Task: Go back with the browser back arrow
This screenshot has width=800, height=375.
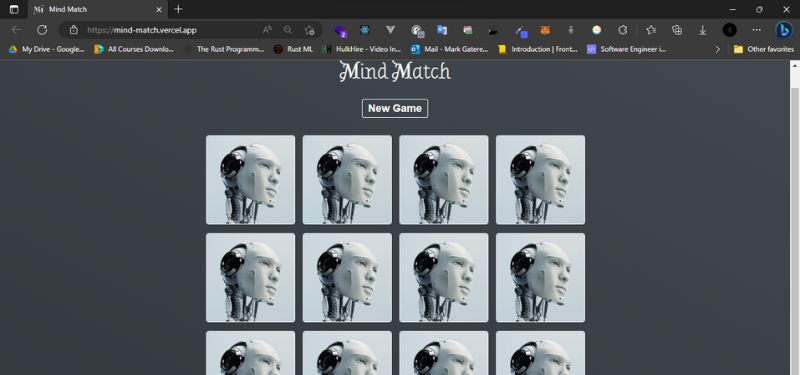Action: click(x=16, y=30)
